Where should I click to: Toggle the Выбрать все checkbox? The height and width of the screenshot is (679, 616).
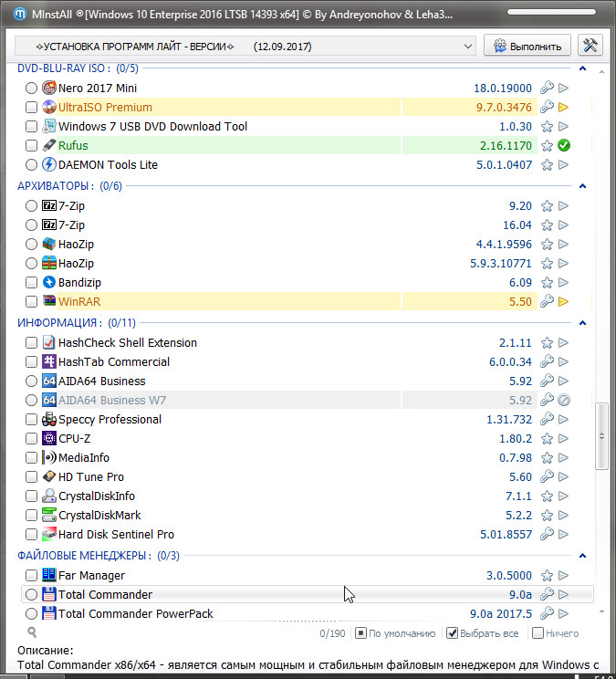[452, 632]
